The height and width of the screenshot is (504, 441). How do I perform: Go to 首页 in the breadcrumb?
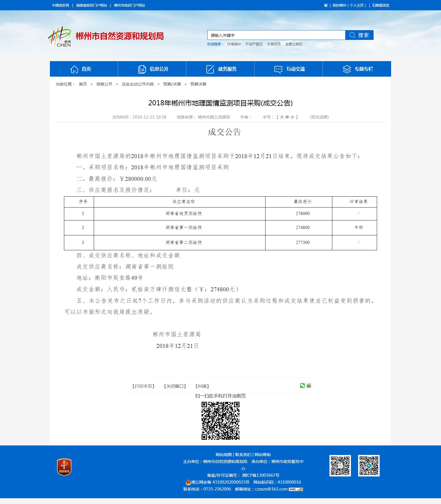[83, 84]
